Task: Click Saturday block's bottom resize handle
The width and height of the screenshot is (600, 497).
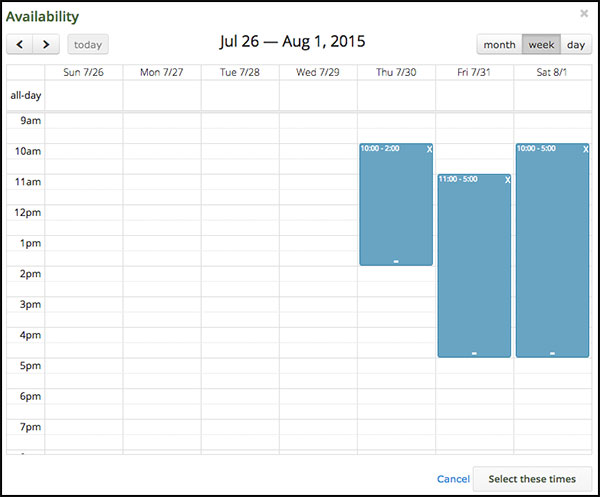Action: [x=552, y=354]
